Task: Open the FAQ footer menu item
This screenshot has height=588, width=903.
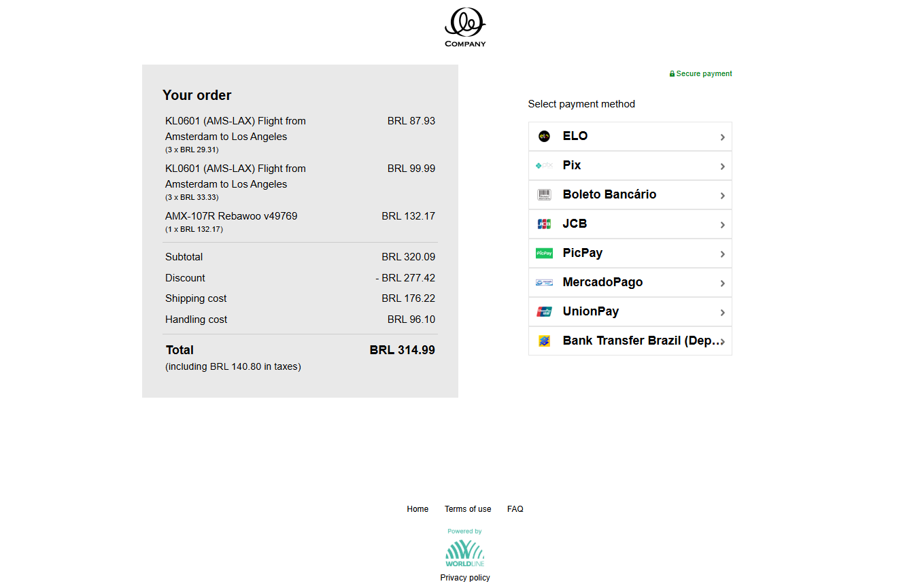Action: [x=515, y=508]
